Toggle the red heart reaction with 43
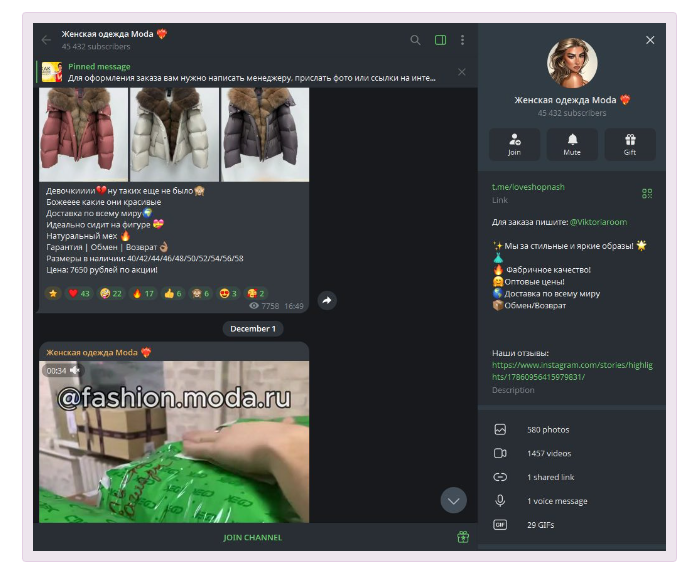 (x=79, y=294)
